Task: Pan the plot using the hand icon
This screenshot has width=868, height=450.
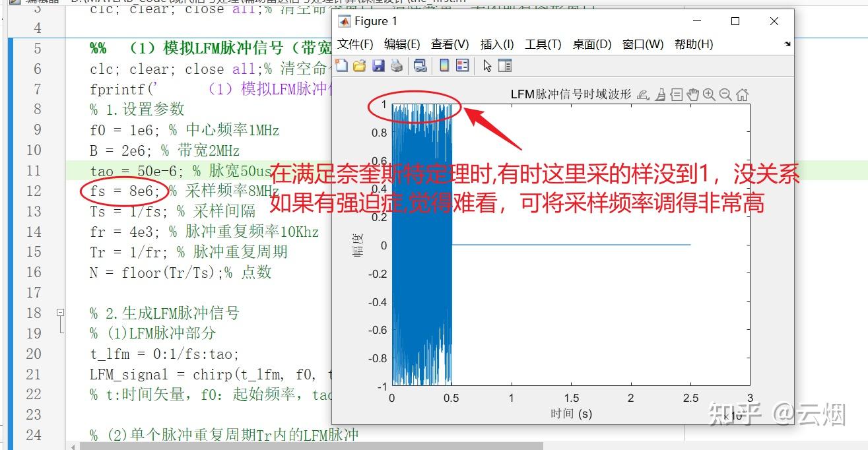Action: pos(692,94)
